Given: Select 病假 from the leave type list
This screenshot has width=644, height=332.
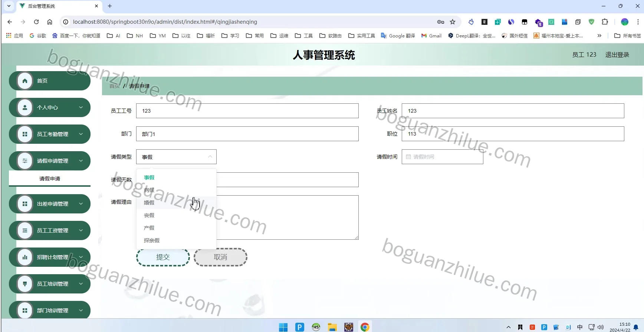Looking at the screenshot, I should click(176, 190).
